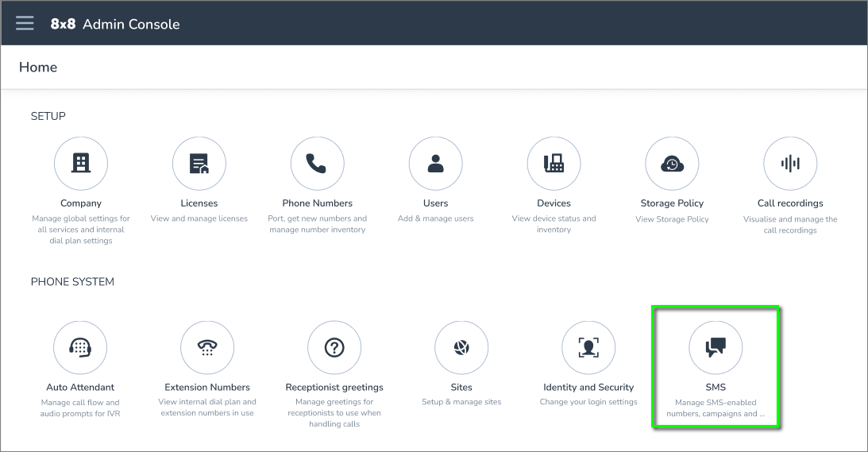The height and width of the screenshot is (452, 868).
Task: Click 'Visualise and manage the' description
Action: [x=790, y=219]
